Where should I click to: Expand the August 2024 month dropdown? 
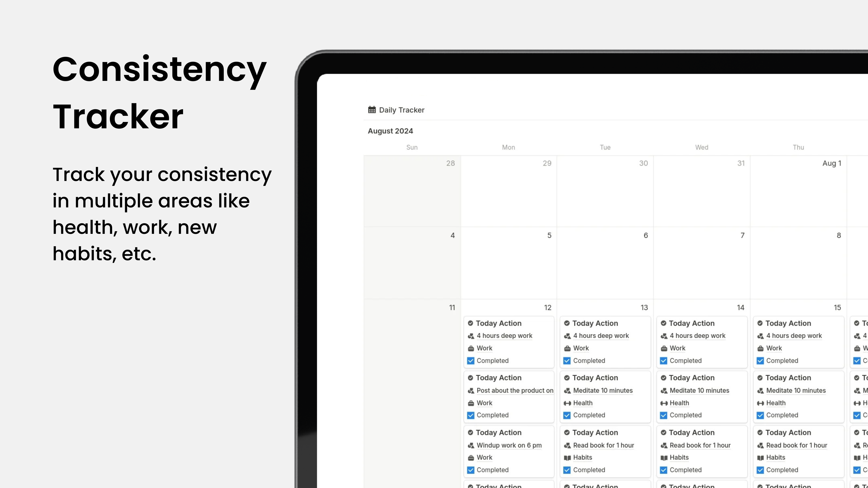click(390, 131)
